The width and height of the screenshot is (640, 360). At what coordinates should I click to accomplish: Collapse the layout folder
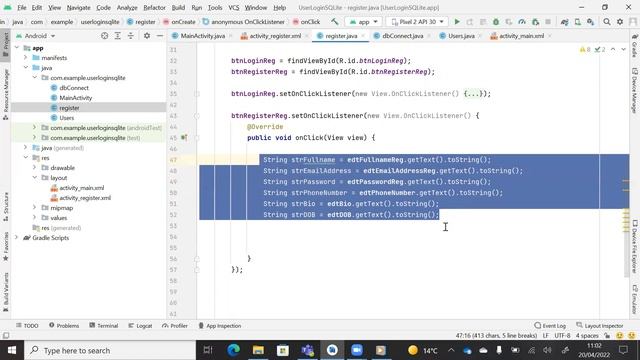(35, 178)
